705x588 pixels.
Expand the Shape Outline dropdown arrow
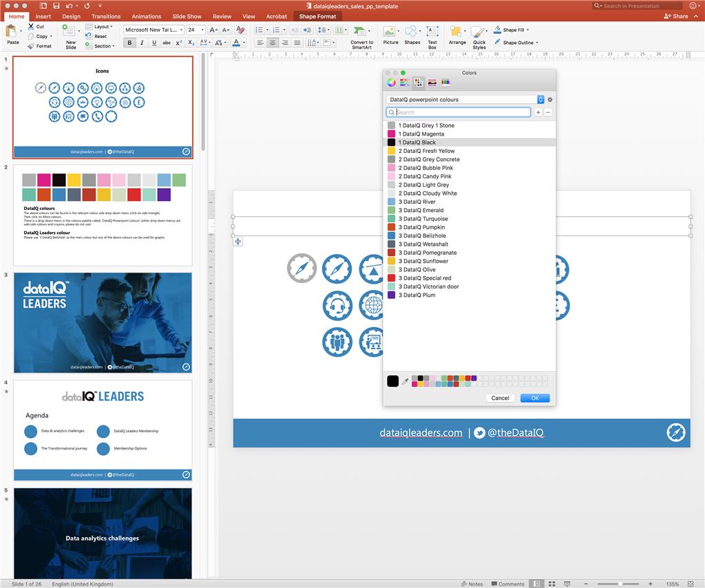tap(537, 43)
